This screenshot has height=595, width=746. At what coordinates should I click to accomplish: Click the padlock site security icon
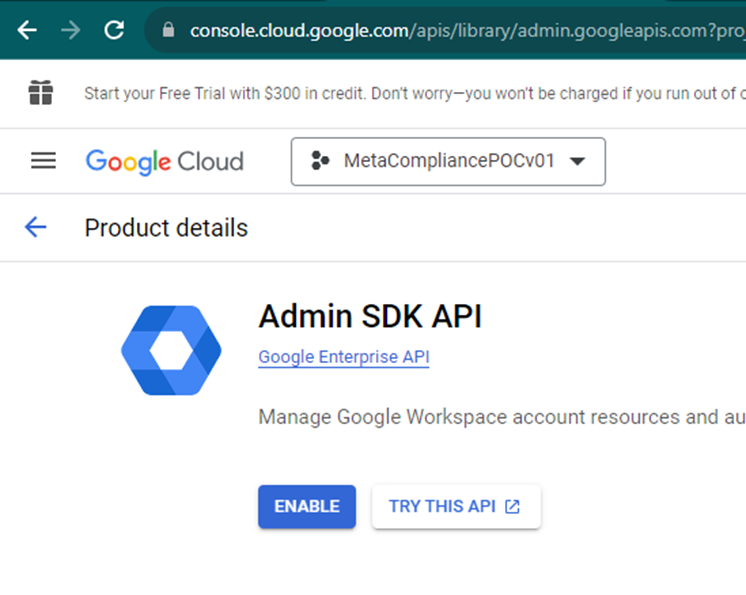tap(168, 30)
